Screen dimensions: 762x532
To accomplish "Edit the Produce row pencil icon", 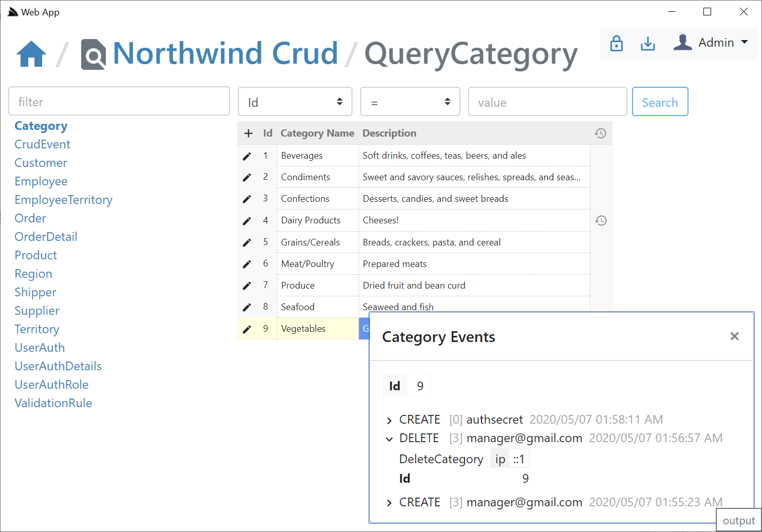I will click(247, 286).
